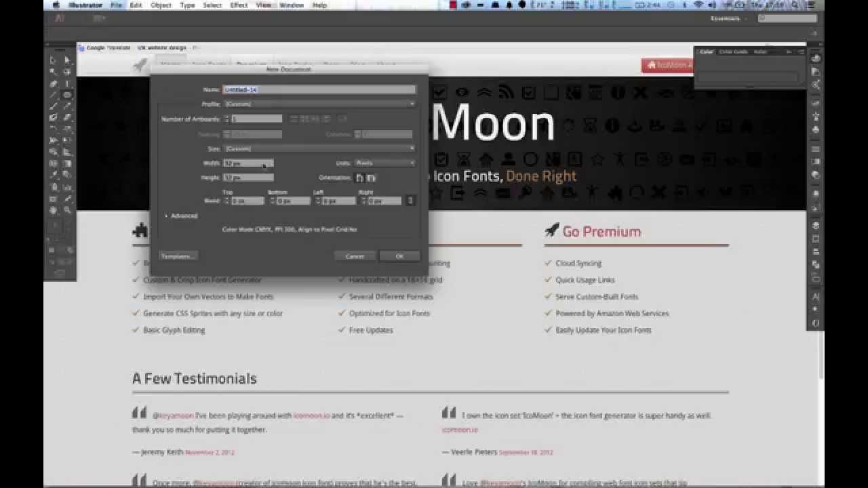Viewport: 868px width, 488px height.
Task: Select 'Cloud Syncing' feature text
Action: (x=578, y=263)
